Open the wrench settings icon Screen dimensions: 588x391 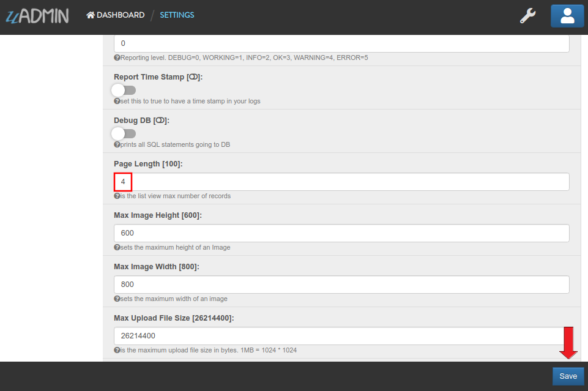[x=527, y=16]
